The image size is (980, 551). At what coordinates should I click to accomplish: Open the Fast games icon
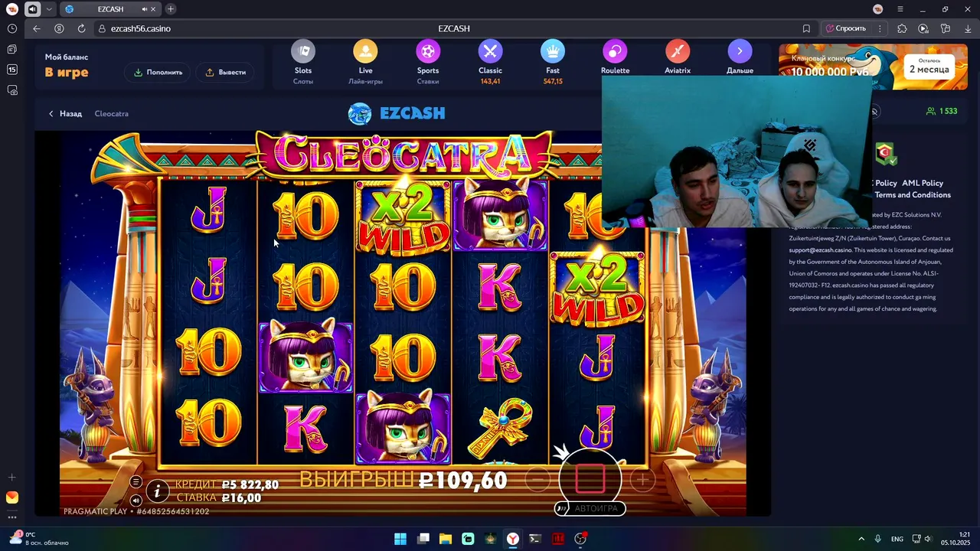pyautogui.click(x=553, y=52)
